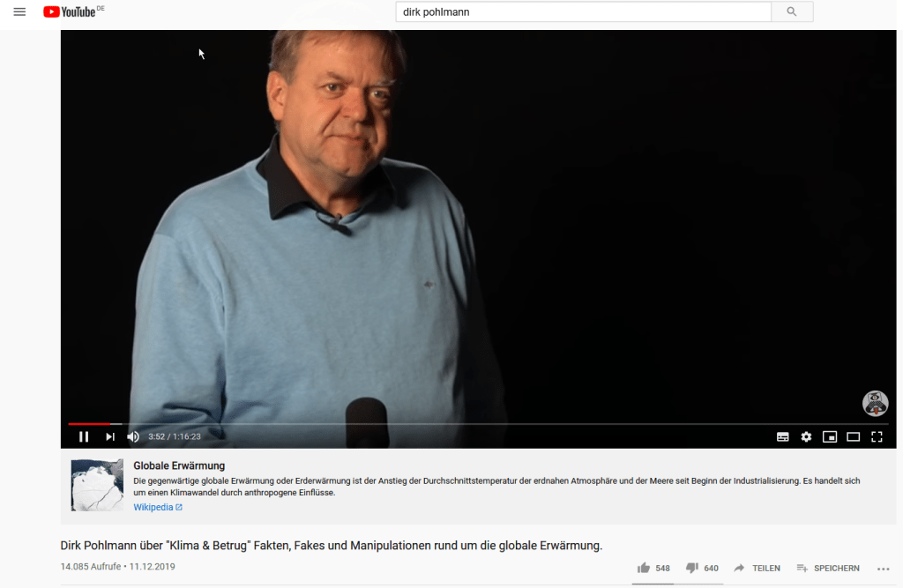Toggle subtitles on the player
Image resolution: width=903 pixels, height=588 pixels.
point(783,436)
